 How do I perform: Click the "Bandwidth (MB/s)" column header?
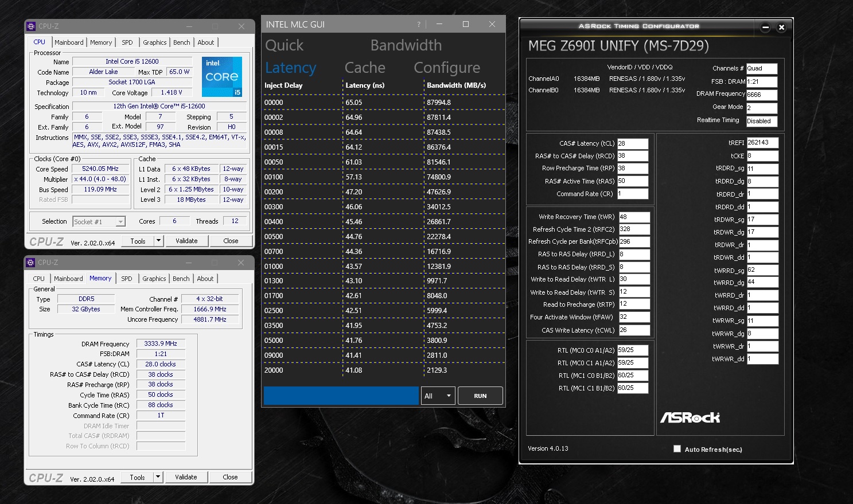click(457, 85)
